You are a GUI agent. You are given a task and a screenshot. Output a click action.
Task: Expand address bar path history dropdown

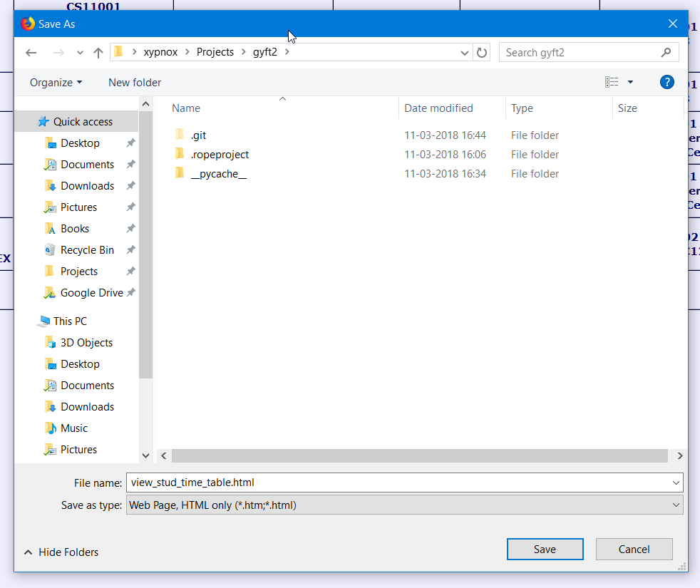pyautogui.click(x=464, y=53)
